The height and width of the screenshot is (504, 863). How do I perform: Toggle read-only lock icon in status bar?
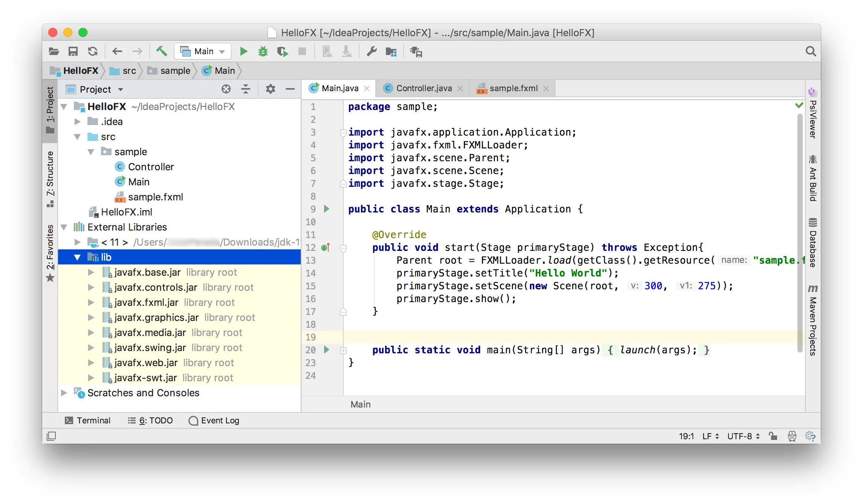tap(773, 436)
